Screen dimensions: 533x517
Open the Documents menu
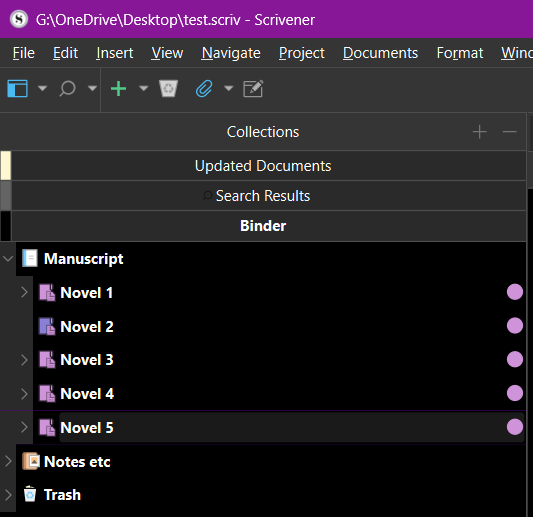pos(380,53)
